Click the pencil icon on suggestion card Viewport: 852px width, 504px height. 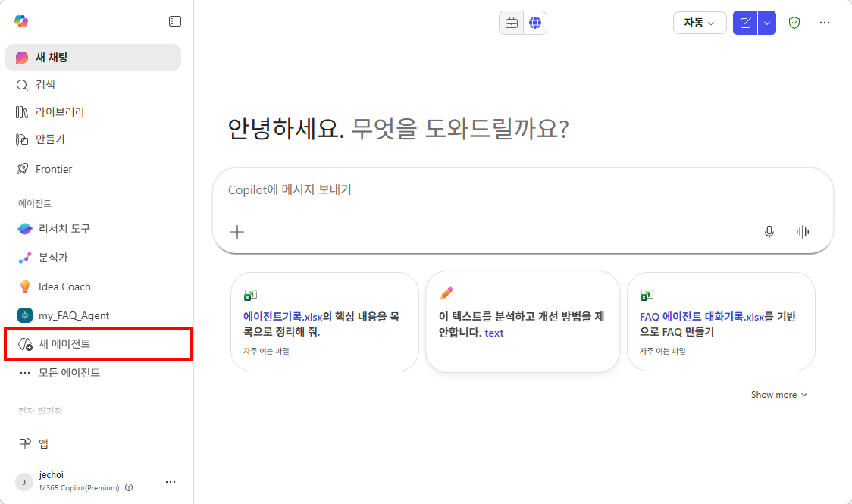click(x=446, y=293)
